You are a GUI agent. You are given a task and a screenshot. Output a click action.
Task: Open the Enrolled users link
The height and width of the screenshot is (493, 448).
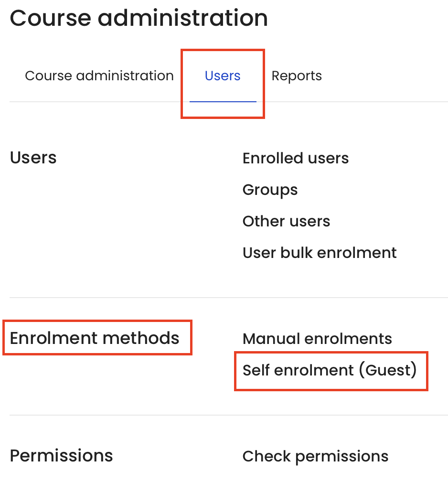click(x=296, y=158)
